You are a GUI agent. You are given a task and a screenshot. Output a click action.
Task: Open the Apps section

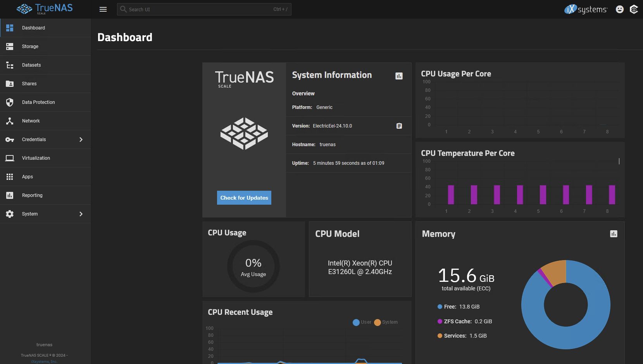[x=27, y=176]
